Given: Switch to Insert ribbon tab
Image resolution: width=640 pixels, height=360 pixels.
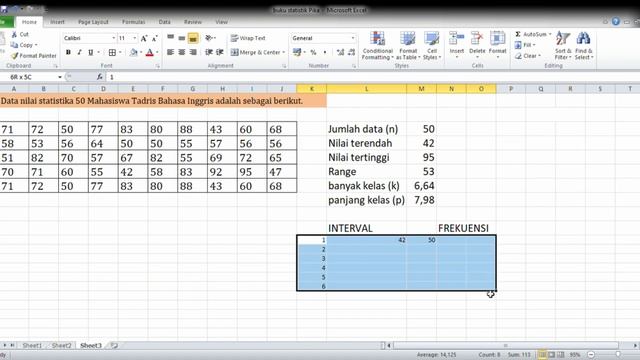Looking at the screenshot, I should click(x=57, y=22).
